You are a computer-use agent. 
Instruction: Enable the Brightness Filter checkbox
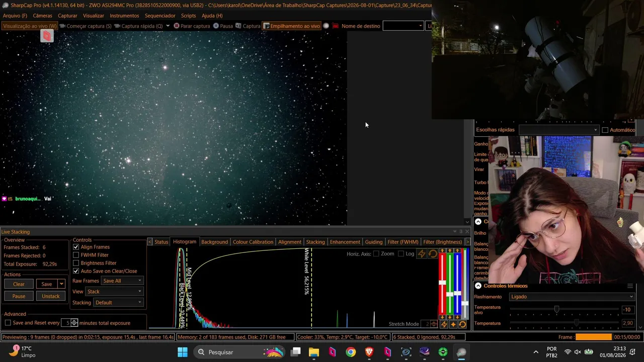[x=76, y=263]
